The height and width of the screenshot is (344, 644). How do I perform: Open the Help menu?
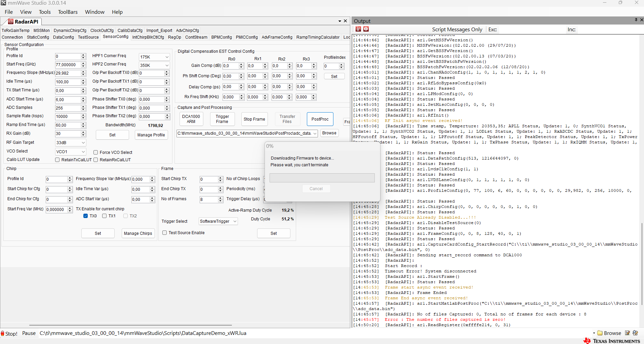click(x=117, y=12)
